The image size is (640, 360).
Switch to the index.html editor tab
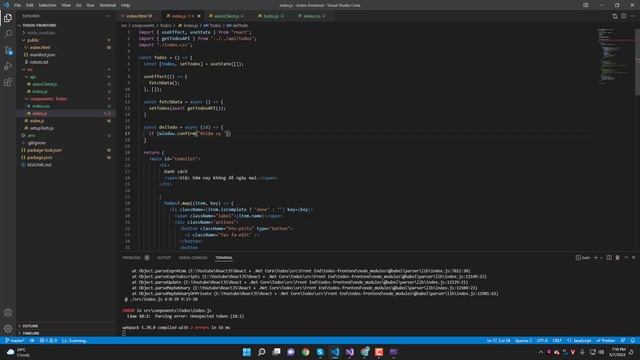coord(138,16)
